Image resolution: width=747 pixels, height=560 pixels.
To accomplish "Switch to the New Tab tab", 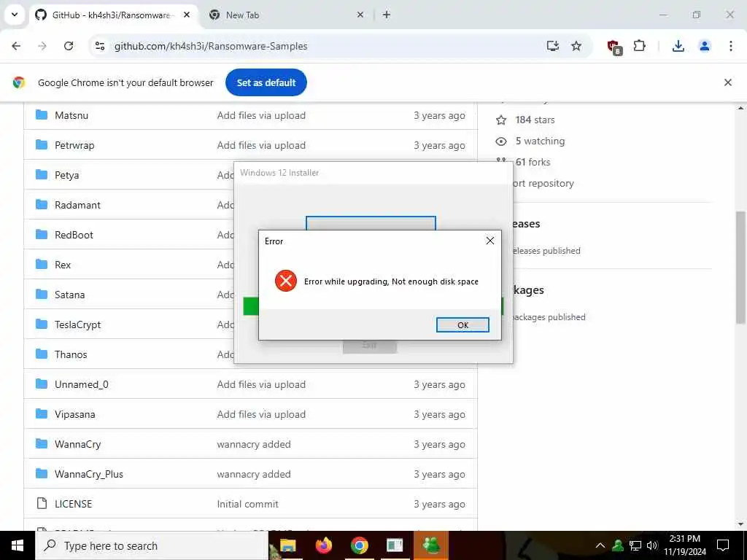I will pyautogui.click(x=286, y=15).
